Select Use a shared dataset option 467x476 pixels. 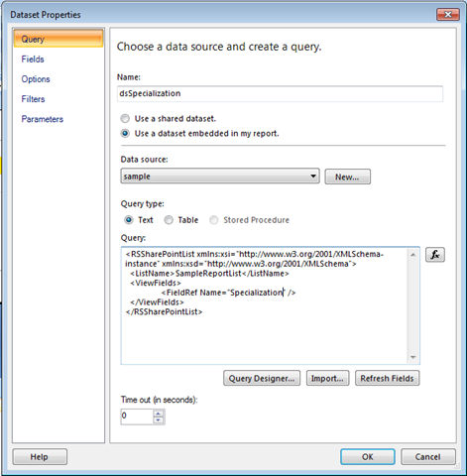click(x=125, y=119)
